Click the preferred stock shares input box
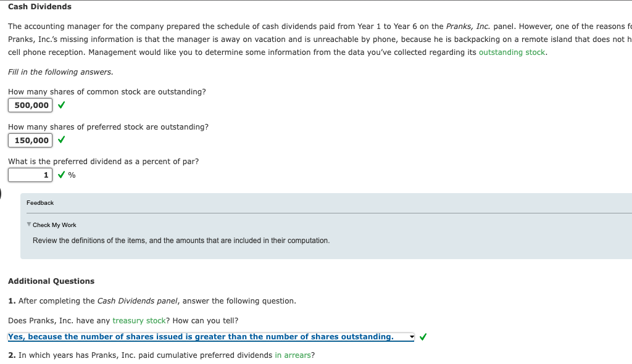Viewport: 632px width, 364px height. coord(30,140)
